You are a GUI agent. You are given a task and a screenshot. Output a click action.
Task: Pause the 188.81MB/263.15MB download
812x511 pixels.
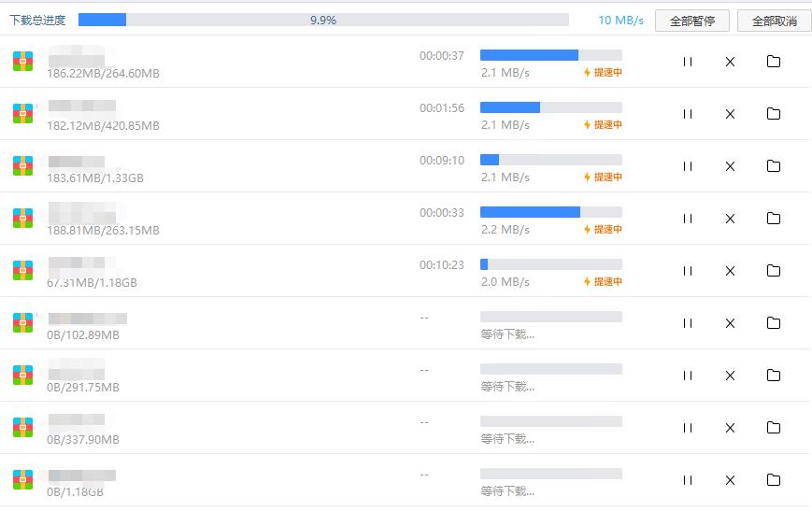(x=688, y=219)
